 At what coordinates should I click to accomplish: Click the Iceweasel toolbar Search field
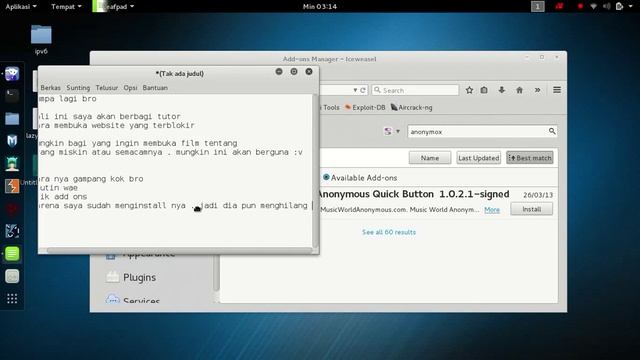point(415,90)
